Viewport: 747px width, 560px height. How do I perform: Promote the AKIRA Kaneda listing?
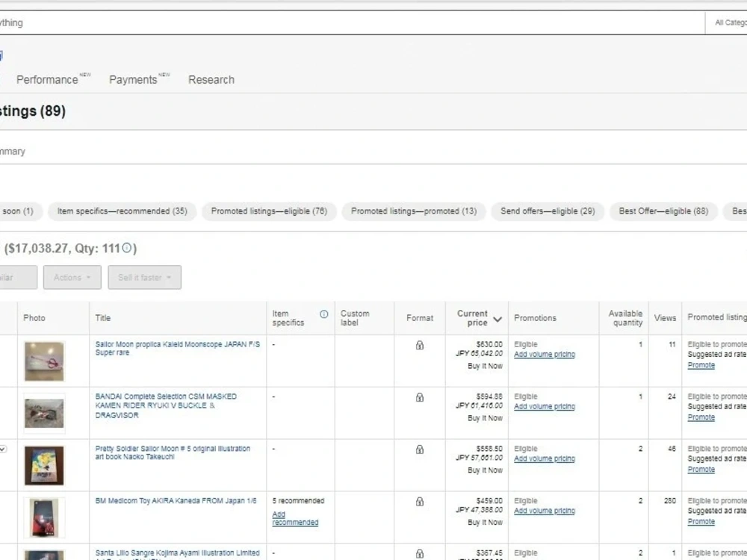pos(701,521)
